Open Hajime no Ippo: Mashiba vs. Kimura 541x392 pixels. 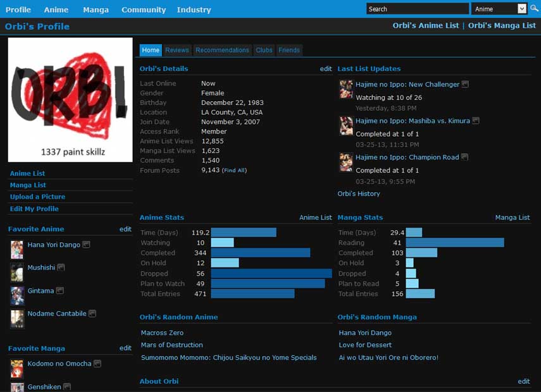[413, 121]
